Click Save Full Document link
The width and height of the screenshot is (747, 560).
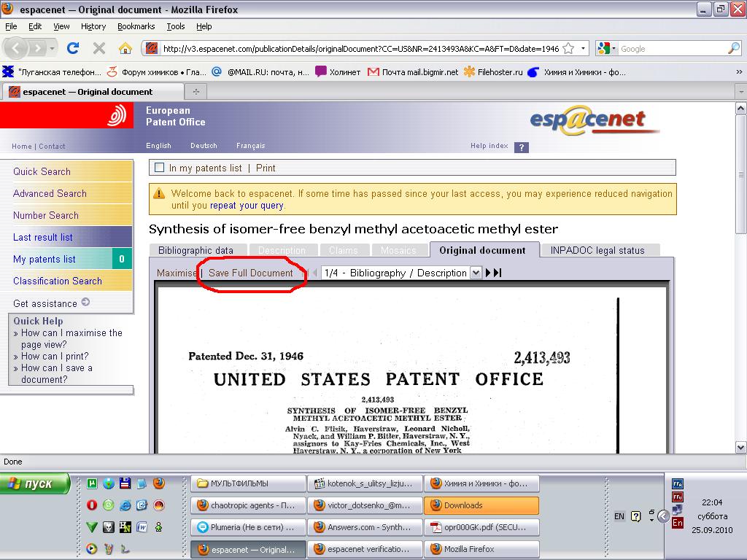(x=250, y=273)
